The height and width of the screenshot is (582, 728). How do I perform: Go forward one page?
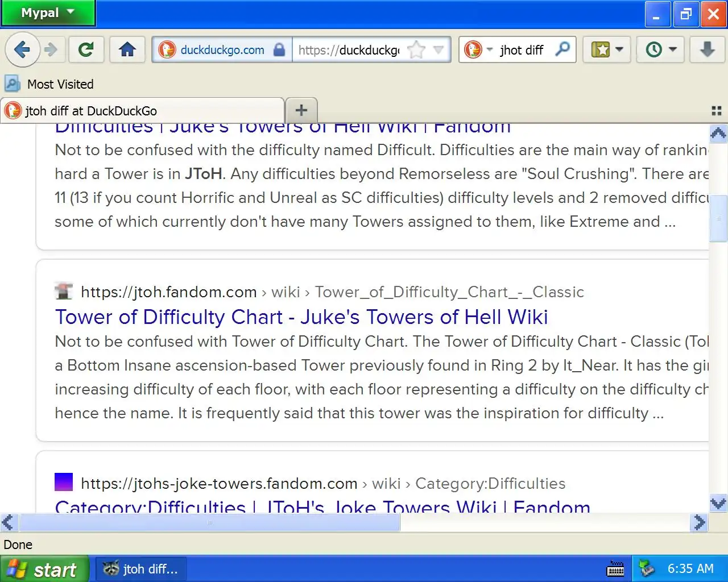point(51,50)
